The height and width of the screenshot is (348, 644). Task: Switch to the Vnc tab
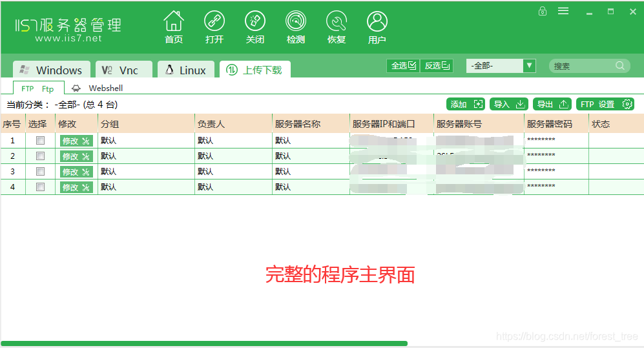[x=124, y=70]
